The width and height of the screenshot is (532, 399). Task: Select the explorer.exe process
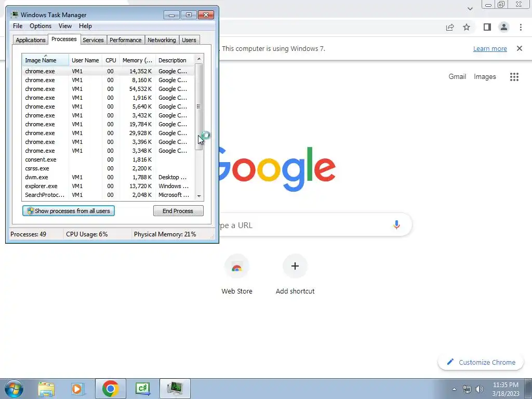[108, 186]
